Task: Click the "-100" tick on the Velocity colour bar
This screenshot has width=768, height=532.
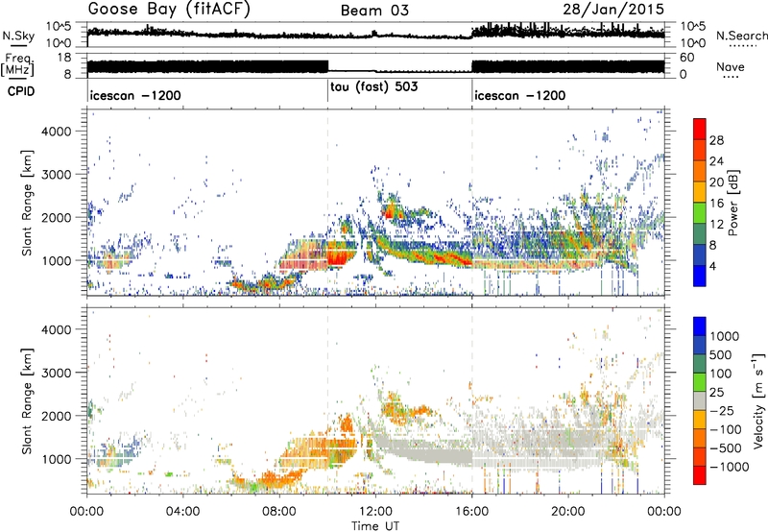Action: (727, 429)
